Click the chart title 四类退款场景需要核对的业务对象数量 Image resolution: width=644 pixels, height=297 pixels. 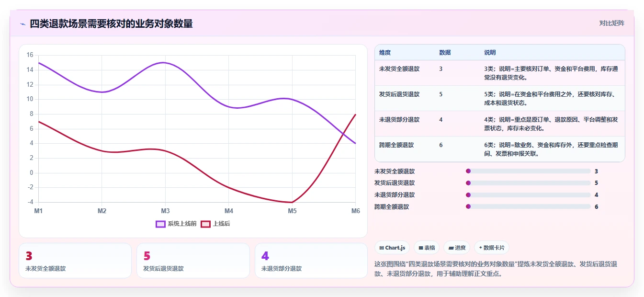(111, 23)
